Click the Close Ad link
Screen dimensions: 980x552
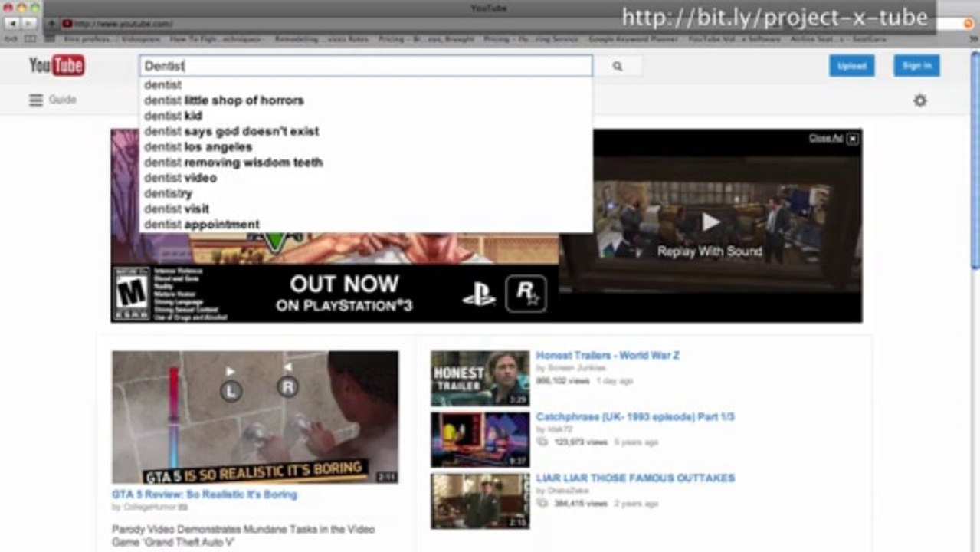[826, 139]
